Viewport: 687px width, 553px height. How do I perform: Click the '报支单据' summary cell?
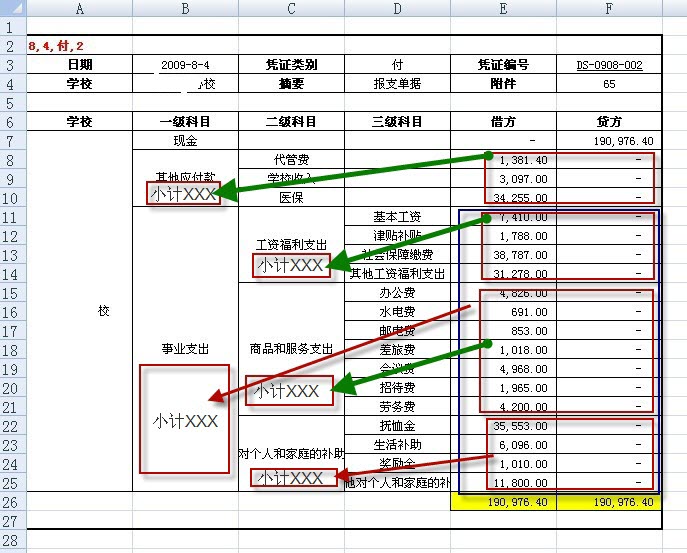tap(397, 83)
